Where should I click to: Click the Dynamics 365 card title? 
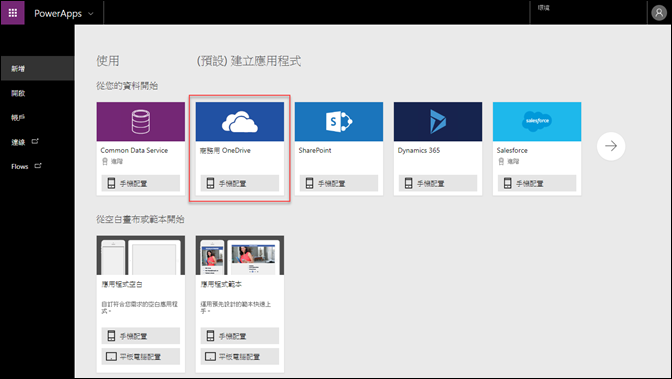[419, 150]
